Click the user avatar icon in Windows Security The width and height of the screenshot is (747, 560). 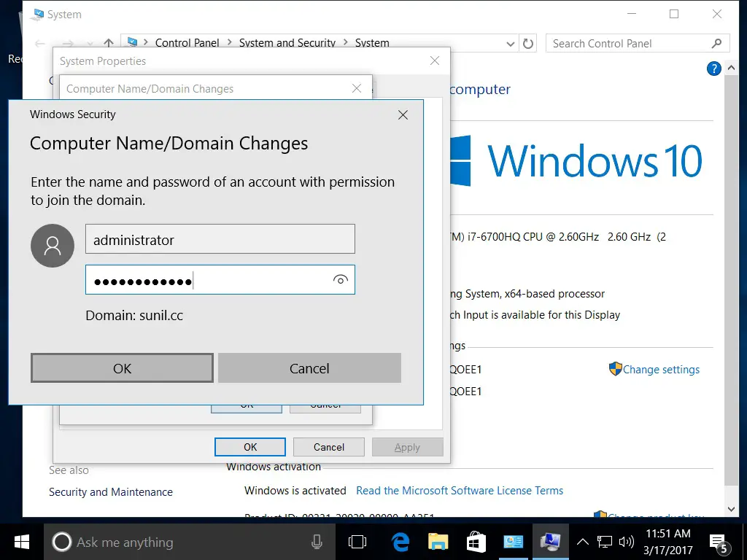(53, 246)
